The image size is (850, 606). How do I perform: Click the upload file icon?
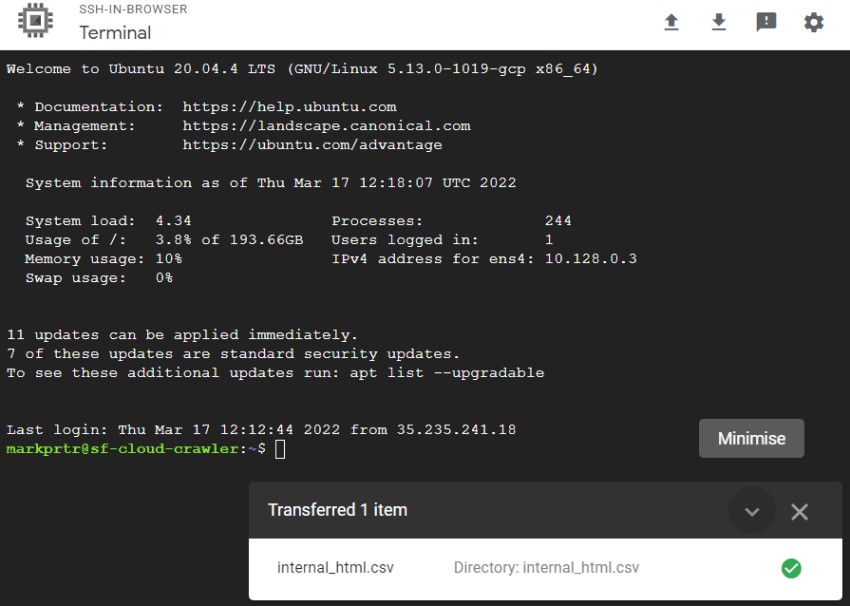[671, 22]
